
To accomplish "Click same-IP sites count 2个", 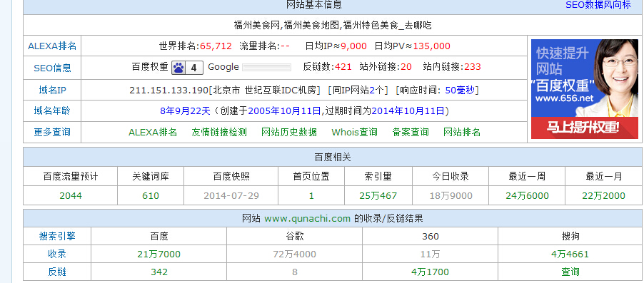I will 376,91.
